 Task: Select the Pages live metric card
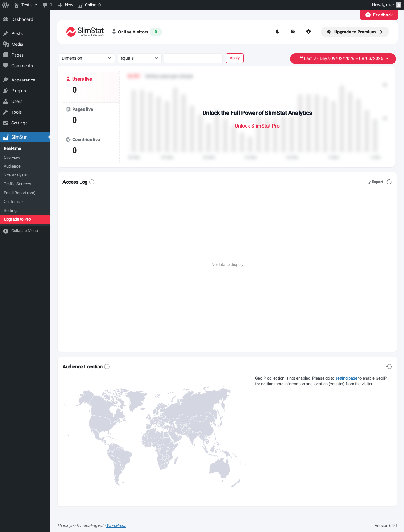click(x=91, y=118)
